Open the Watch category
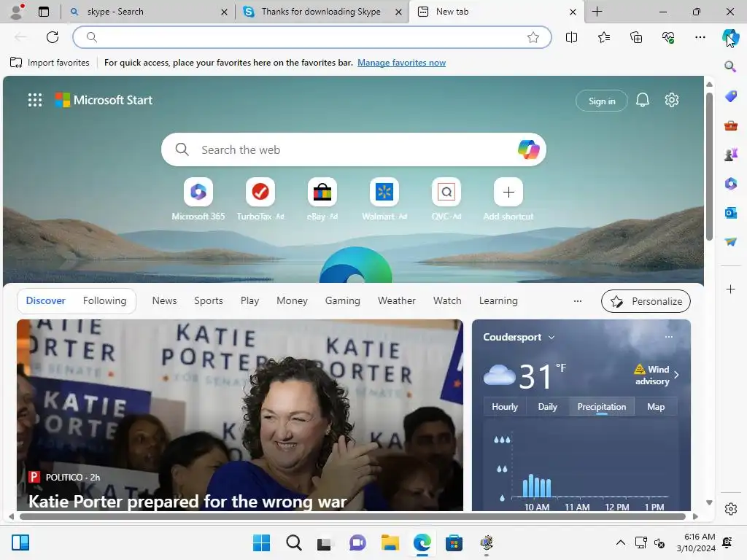The image size is (747, 560). point(447,301)
